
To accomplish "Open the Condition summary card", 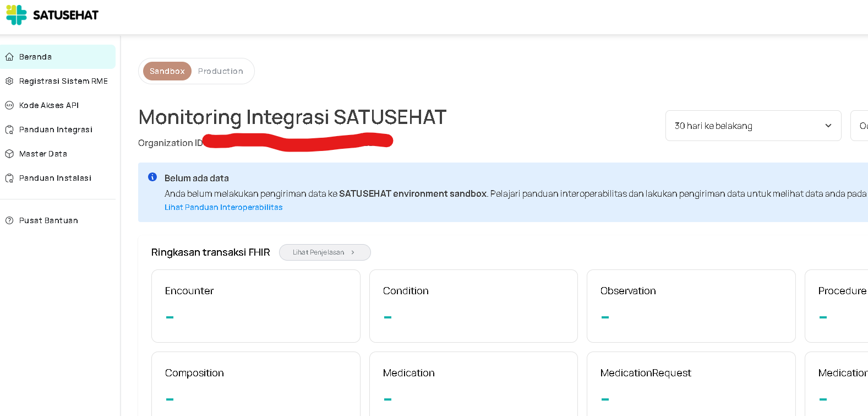I will click(x=473, y=306).
